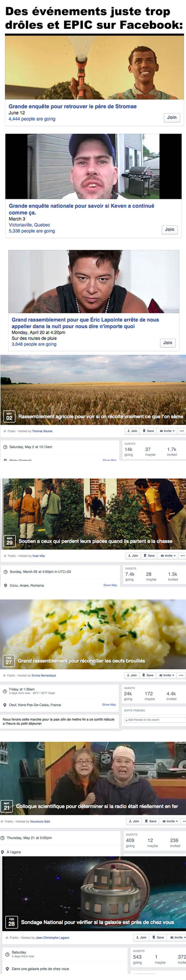Screen dimensions: 186x980
Task: Open Invite dropdown on agricultural event
Action: 167,431
